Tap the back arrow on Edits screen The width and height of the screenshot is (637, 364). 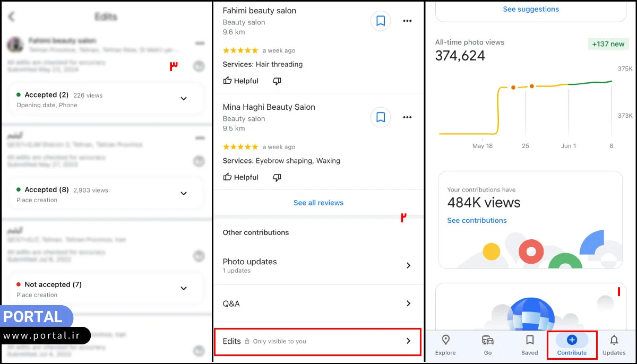[x=12, y=17]
